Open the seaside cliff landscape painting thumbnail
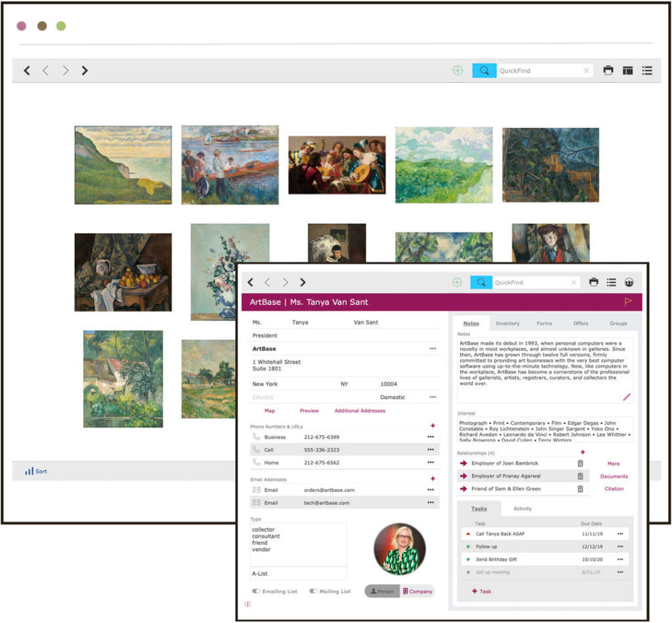 123,165
